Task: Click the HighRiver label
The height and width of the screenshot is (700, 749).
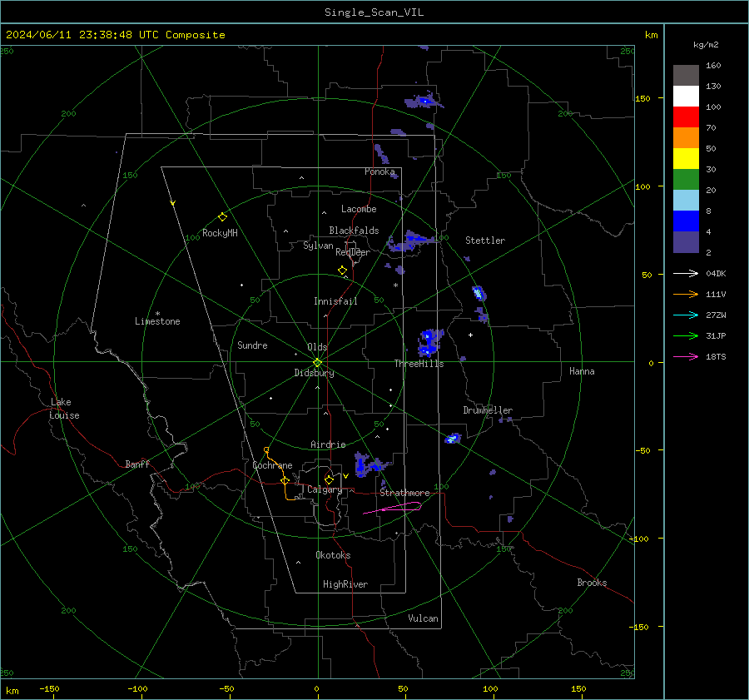Action: tap(345, 584)
